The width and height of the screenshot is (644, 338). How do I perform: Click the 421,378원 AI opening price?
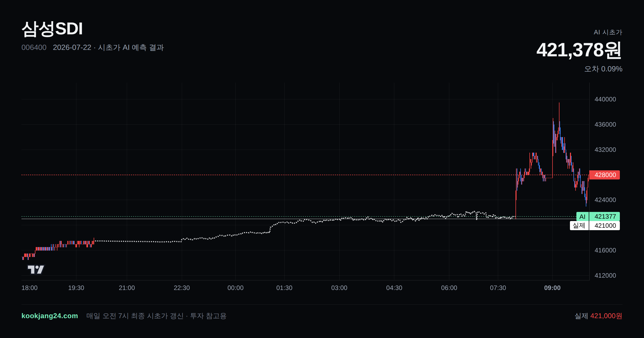coord(579,50)
